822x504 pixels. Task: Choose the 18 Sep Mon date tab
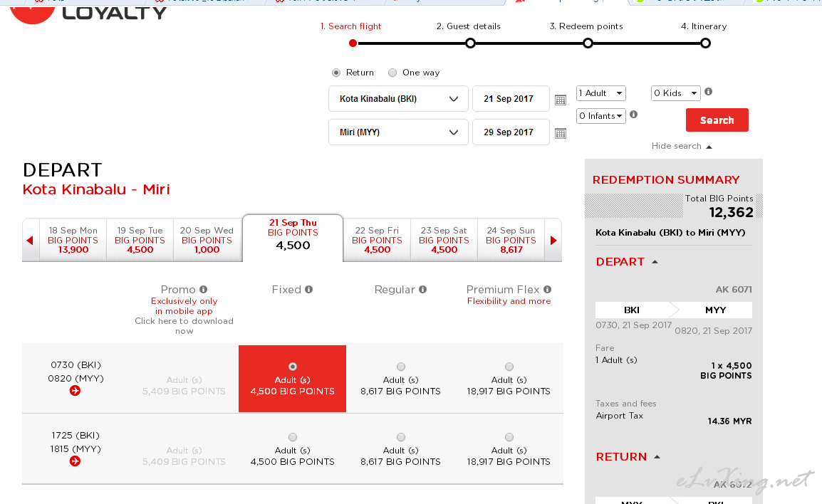(73, 240)
